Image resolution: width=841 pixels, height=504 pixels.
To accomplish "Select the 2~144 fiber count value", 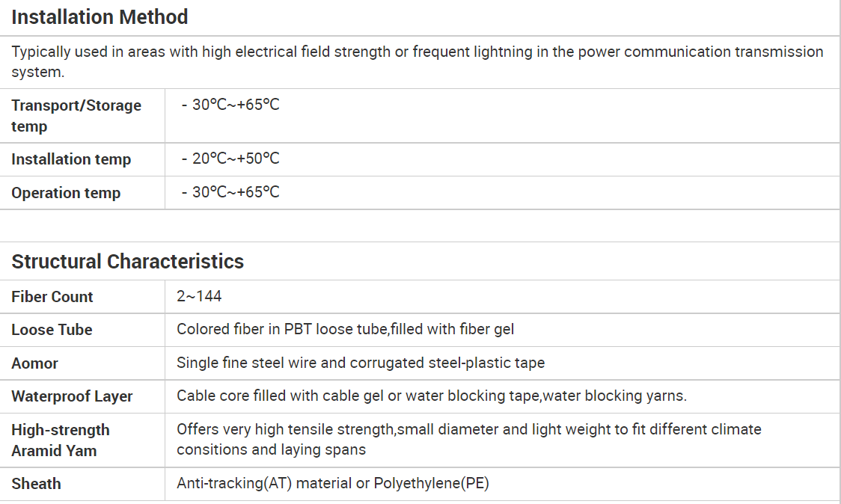I will coord(199,296).
